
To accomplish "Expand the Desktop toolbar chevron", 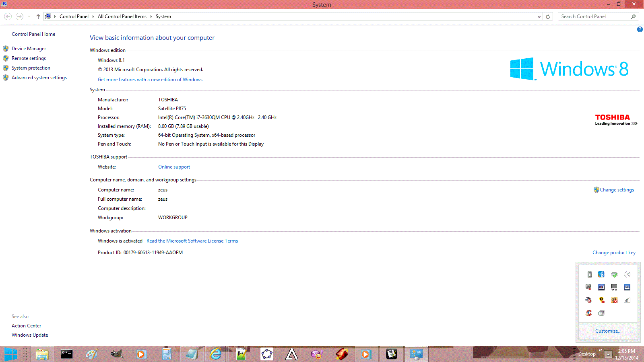I will (x=600, y=350).
